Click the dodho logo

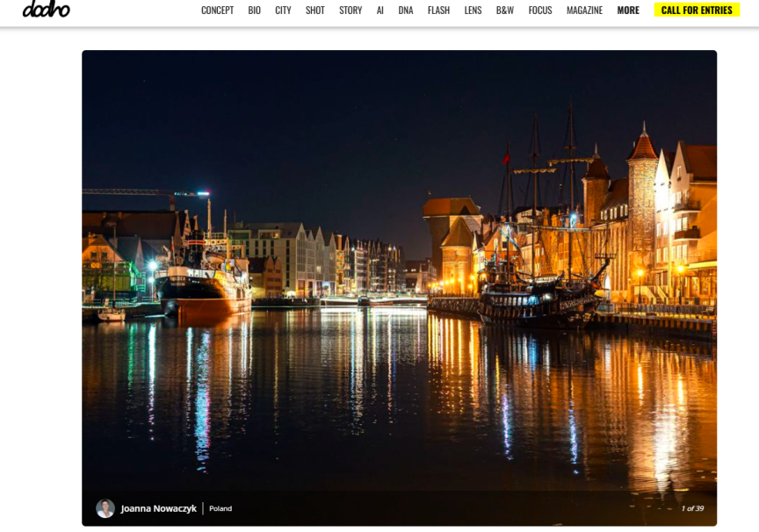[46, 9]
